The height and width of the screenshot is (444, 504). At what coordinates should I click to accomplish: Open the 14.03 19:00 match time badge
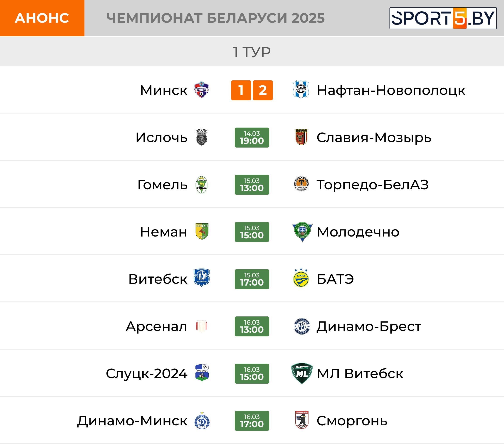pos(252,138)
